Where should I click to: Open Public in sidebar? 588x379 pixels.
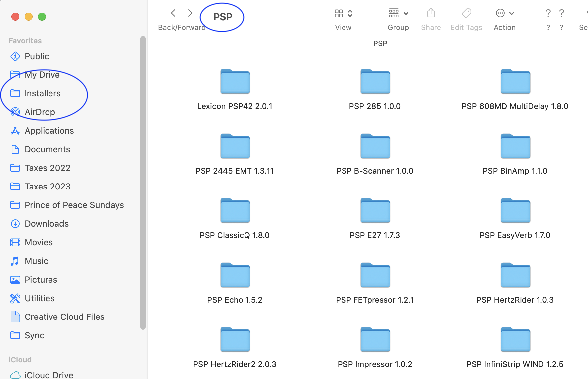(37, 56)
